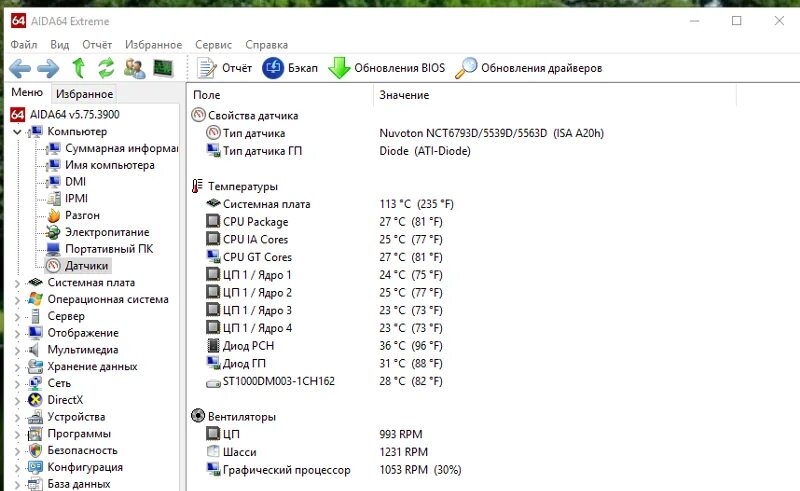The image size is (800, 491).
Task: Open the Избранное menu in the menu bar
Action: 154,44
